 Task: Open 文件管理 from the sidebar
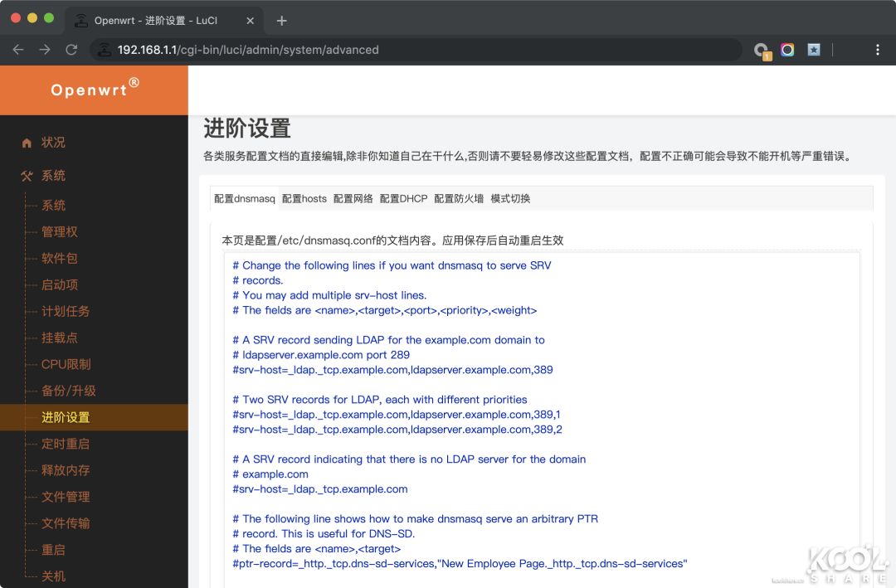[66, 497]
